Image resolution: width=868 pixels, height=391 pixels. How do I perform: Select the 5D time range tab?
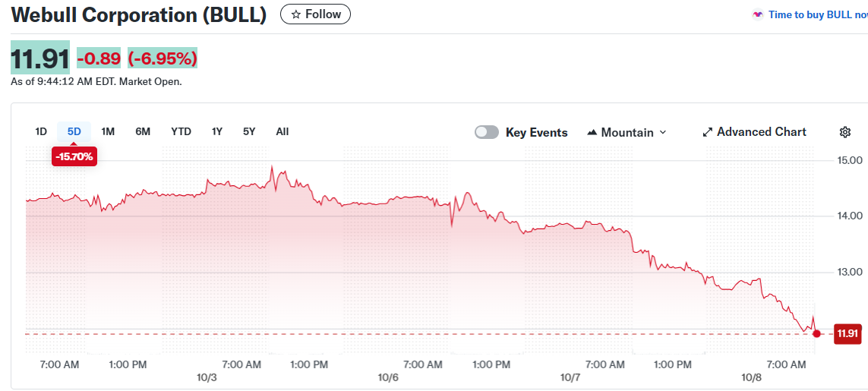[x=74, y=131]
